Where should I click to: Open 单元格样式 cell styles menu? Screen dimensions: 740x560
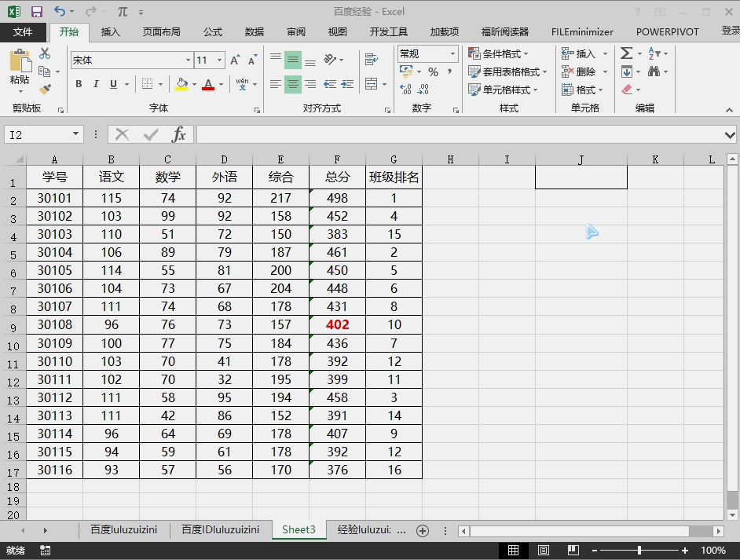[503, 90]
